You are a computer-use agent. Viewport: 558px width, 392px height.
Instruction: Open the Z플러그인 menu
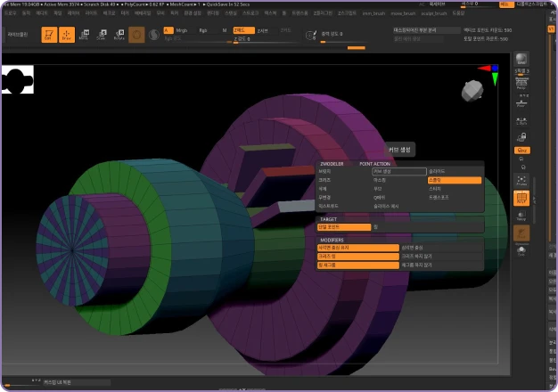pos(323,13)
